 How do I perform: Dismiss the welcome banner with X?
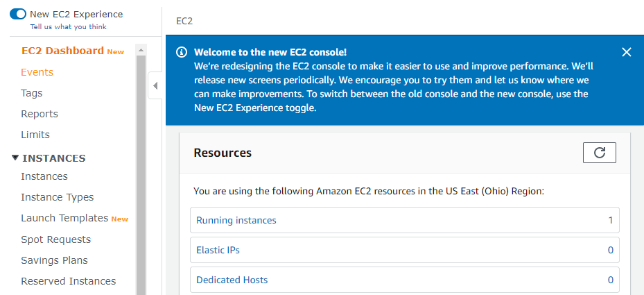coord(627,52)
